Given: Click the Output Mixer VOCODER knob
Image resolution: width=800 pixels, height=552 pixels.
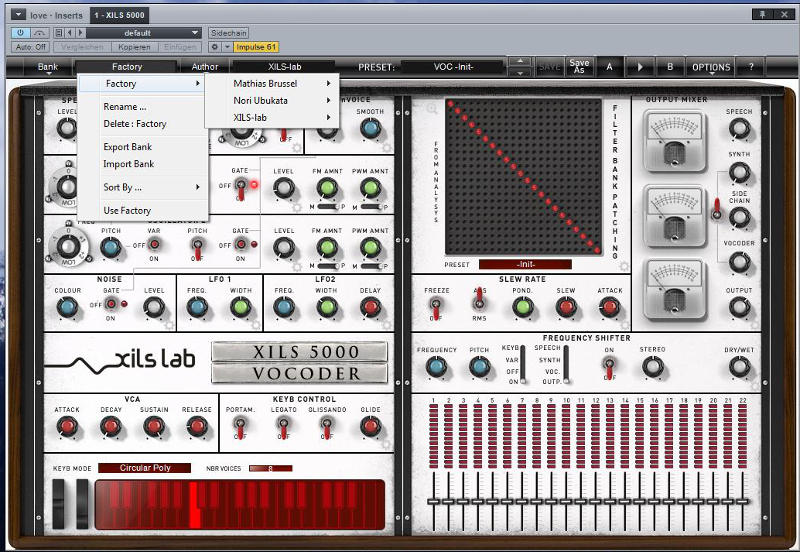Looking at the screenshot, I should [739, 262].
